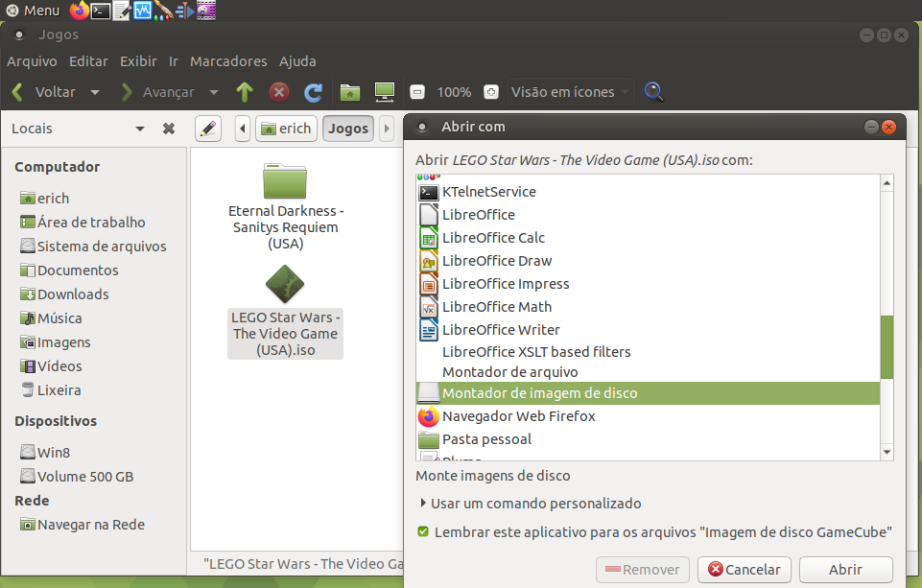The width and height of the screenshot is (922, 588).
Task: Click the red stop loading icon
Action: (279, 92)
